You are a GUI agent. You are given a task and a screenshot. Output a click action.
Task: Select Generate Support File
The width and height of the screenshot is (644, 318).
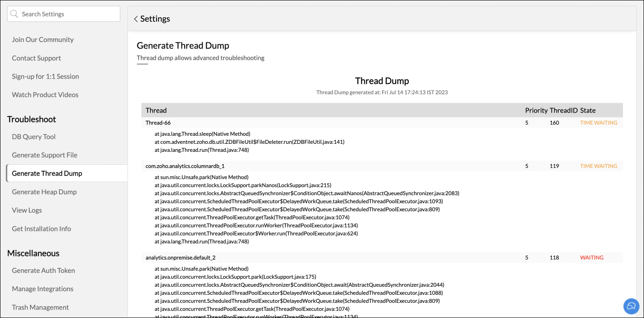tap(45, 155)
